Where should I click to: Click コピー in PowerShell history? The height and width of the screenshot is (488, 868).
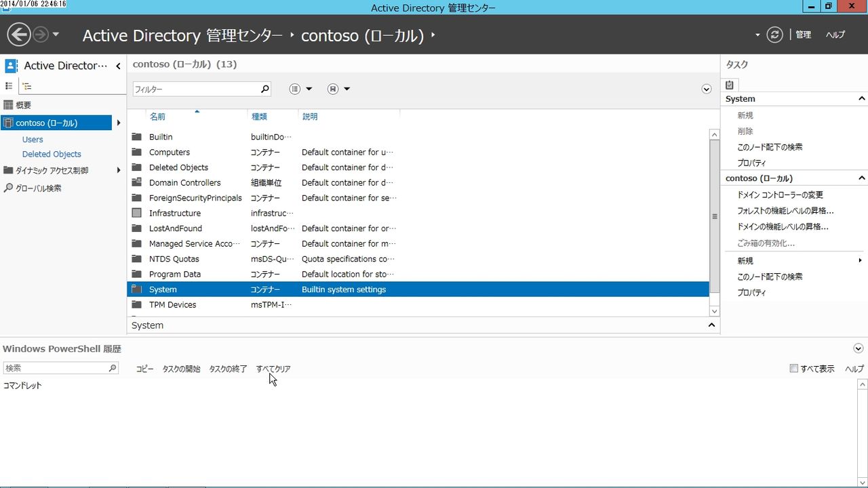coord(144,369)
